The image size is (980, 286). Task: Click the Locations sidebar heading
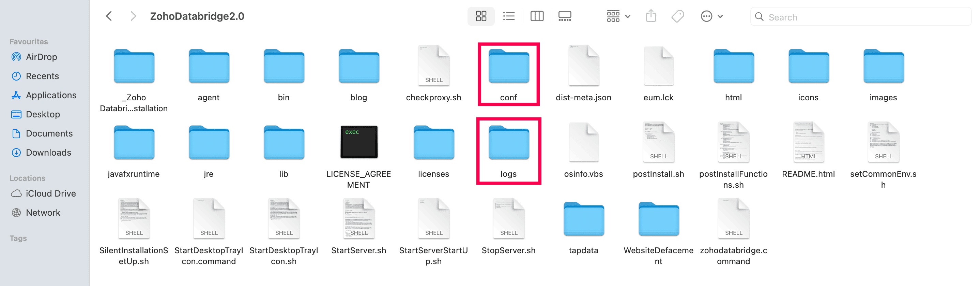point(27,178)
